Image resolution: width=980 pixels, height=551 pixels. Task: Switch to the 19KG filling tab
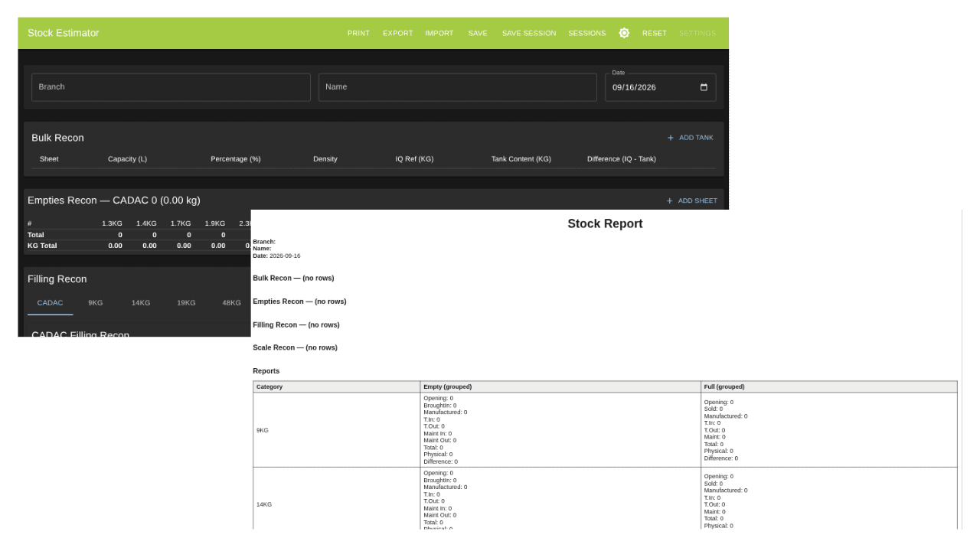(186, 303)
